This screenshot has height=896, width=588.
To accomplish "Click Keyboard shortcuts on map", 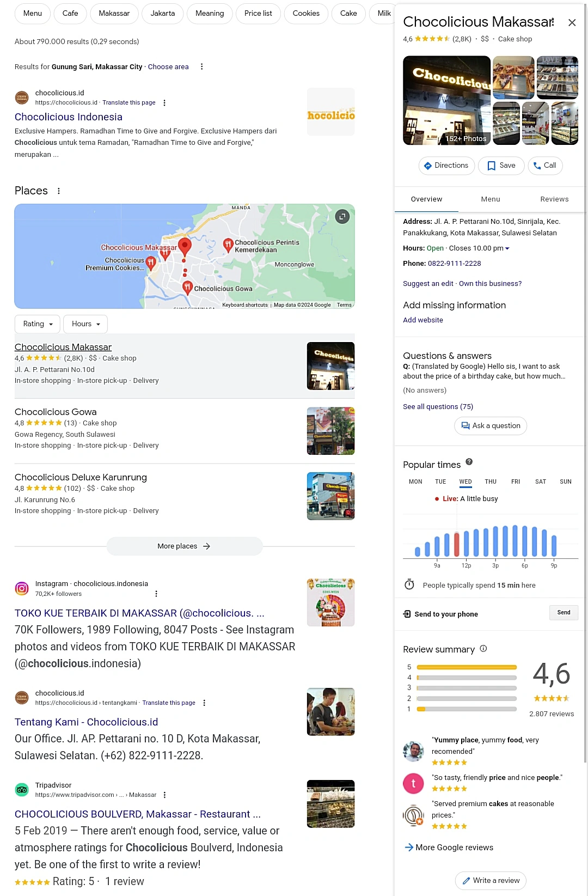I will pyautogui.click(x=245, y=305).
